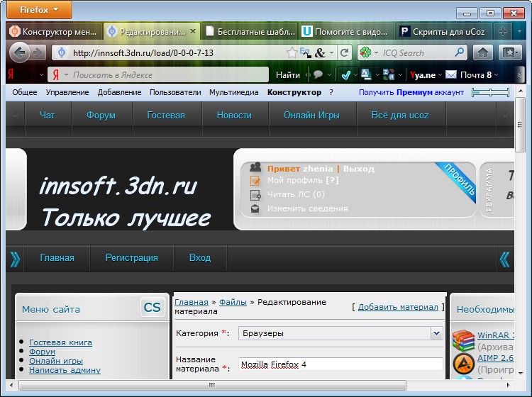Click the users icon beside Привет zhenia
The image size is (532, 397).
click(x=255, y=167)
